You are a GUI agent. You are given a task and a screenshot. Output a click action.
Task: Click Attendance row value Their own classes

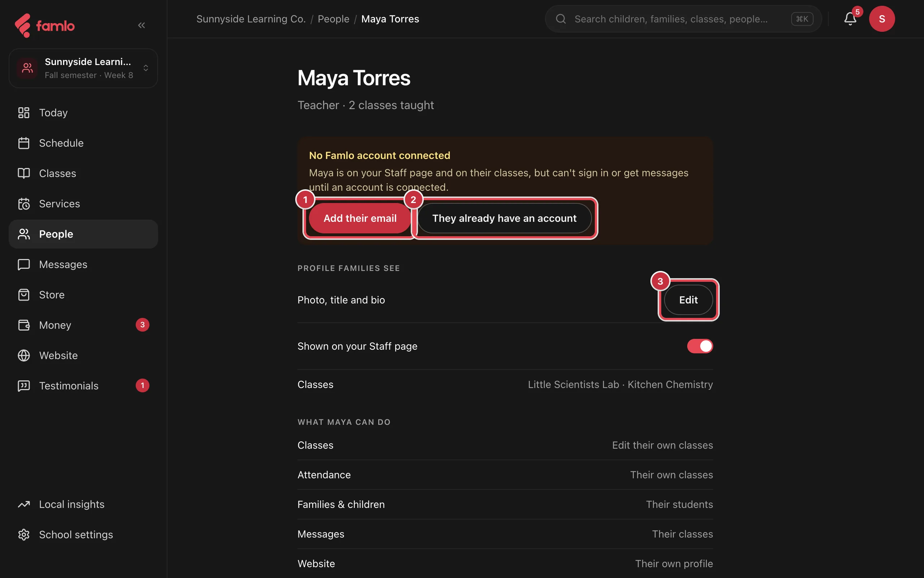click(x=671, y=475)
